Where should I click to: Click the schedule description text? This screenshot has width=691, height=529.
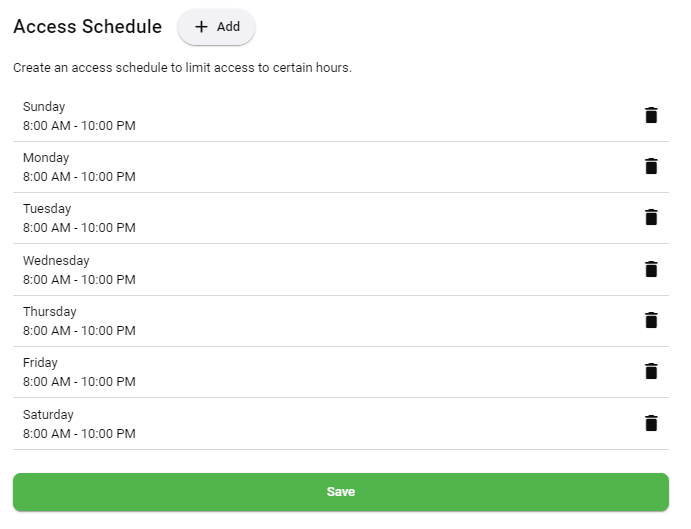click(182, 69)
